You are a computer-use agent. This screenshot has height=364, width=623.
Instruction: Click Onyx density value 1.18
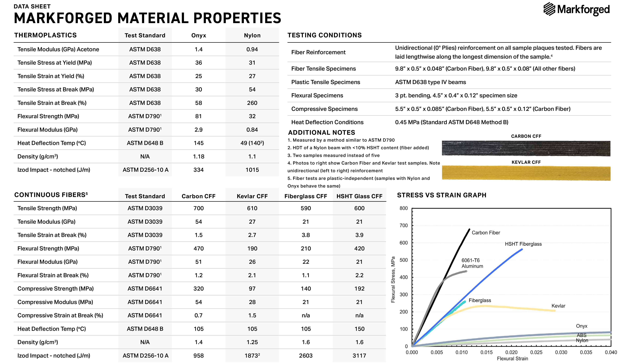tap(199, 156)
